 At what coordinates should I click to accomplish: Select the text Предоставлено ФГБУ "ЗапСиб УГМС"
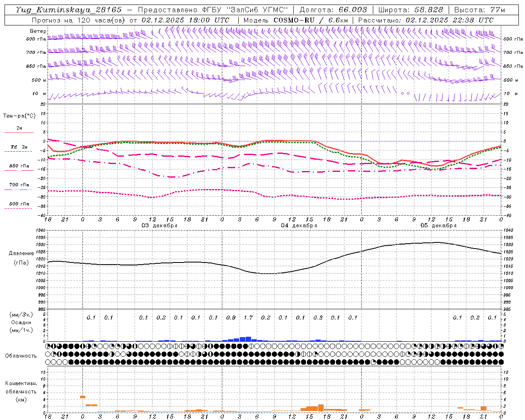(213, 10)
